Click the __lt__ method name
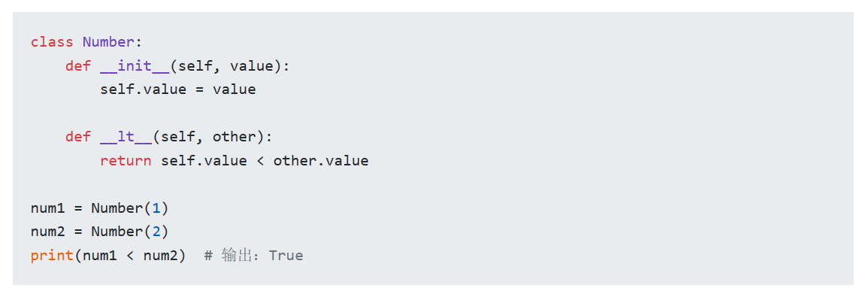The image size is (868, 294). pyautogui.click(x=126, y=138)
